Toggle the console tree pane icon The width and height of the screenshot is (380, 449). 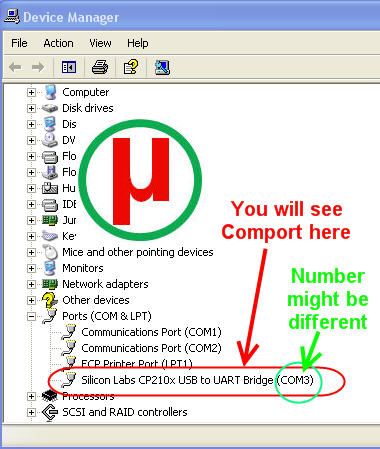point(69,67)
